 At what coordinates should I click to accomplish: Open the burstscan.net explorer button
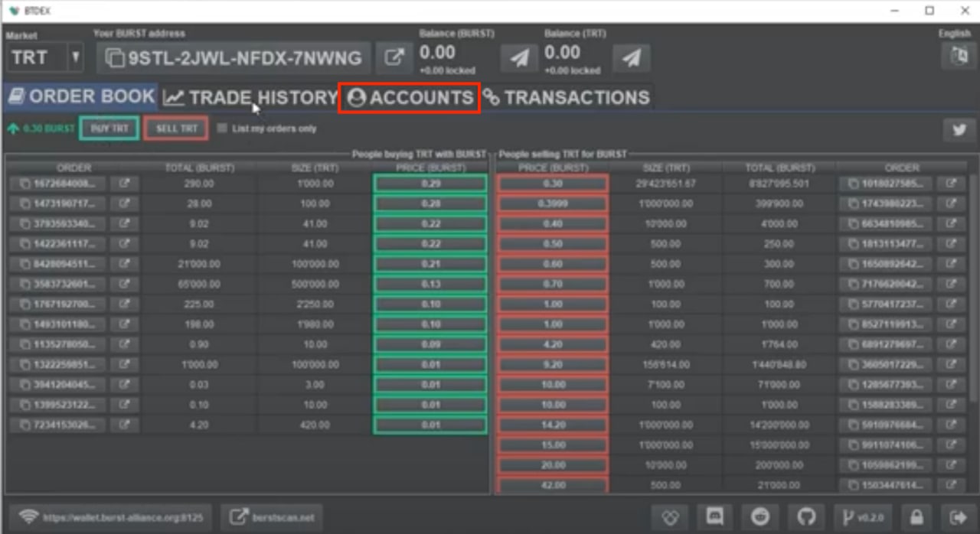pos(271,517)
